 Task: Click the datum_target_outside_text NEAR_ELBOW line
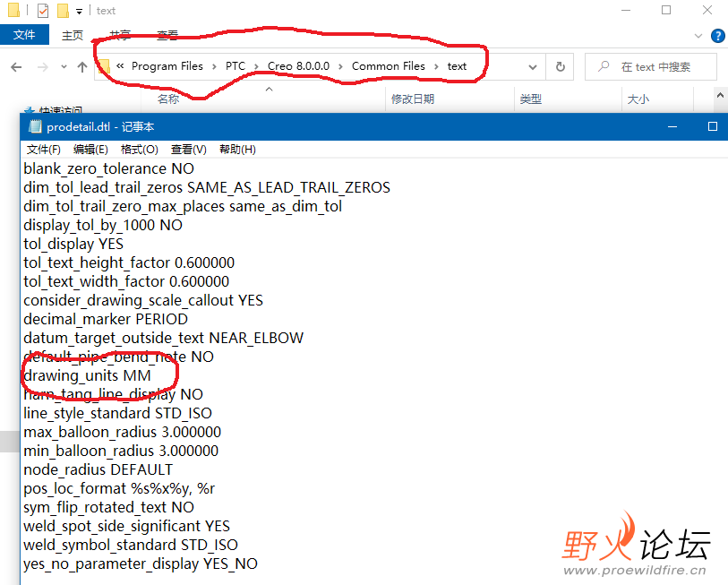click(x=164, y=338)
